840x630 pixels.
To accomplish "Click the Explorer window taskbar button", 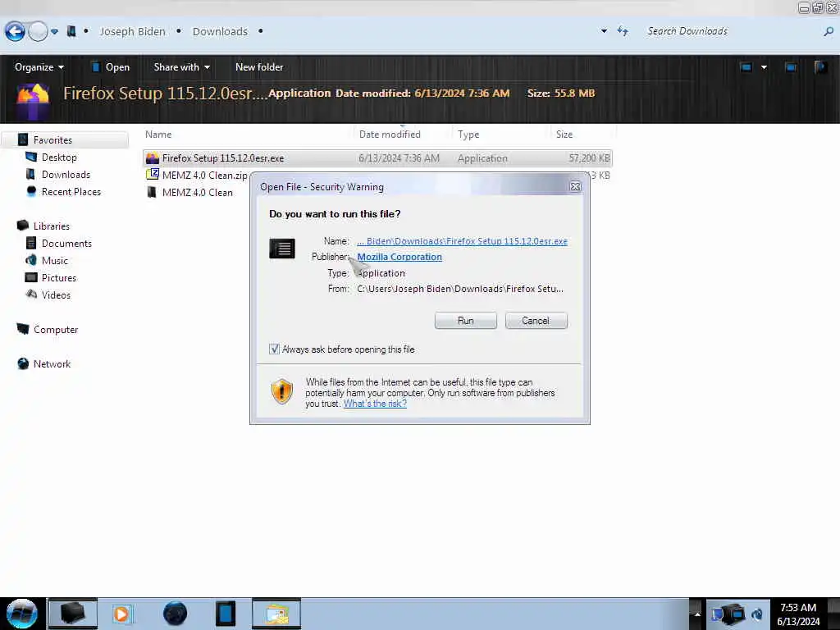I will pyautogui.click(x=276, y=614).
